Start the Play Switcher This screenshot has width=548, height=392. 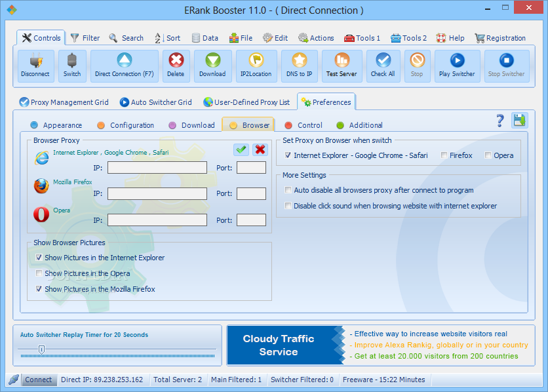[x=457, y=66]
